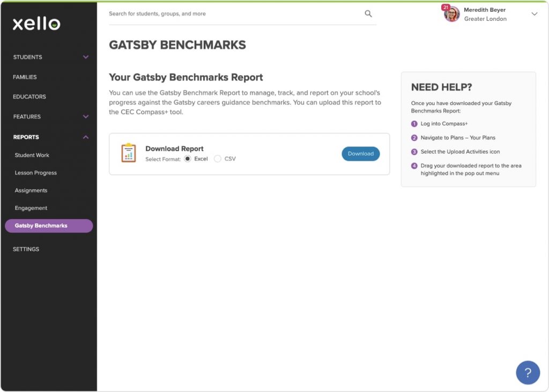Open the floating help question mark
The height and width of the screenshot is (392, 549).
click(x=528, y=372)
